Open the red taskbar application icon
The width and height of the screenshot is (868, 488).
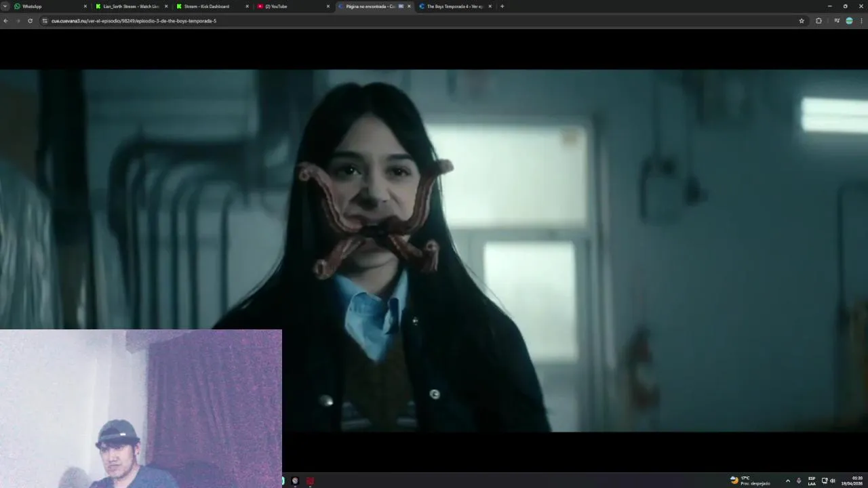[x=310, y=481]
